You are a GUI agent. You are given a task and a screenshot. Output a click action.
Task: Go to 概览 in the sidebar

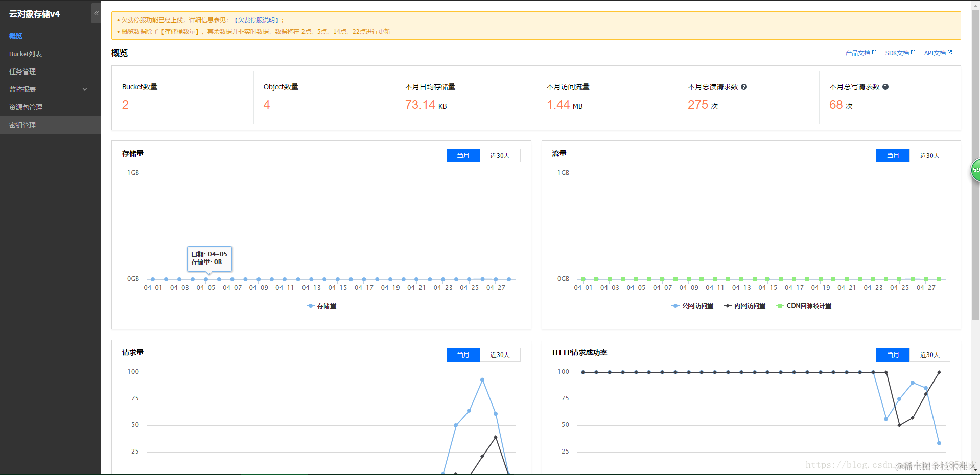click(16, 36)
